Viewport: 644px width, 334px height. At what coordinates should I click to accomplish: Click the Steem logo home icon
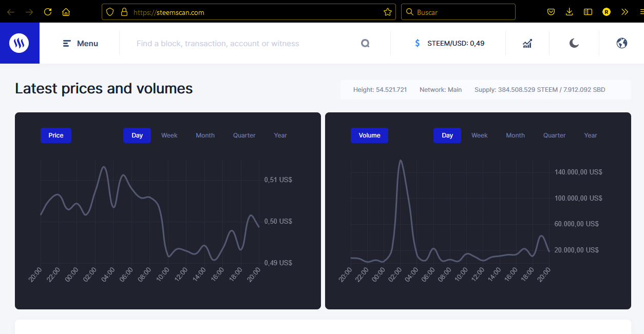[x=19, y=43]
